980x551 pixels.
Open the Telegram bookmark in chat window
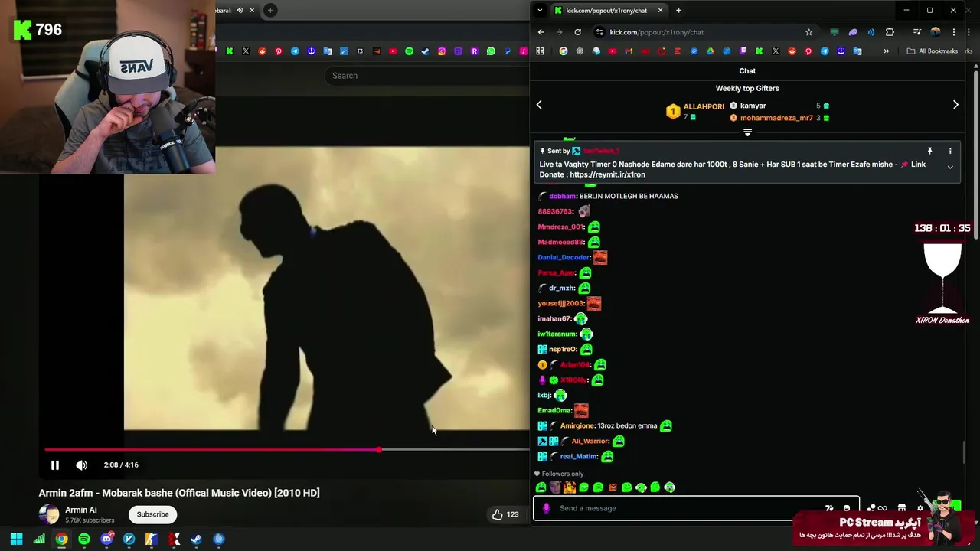pyautogui.click(x=825, y=51)
